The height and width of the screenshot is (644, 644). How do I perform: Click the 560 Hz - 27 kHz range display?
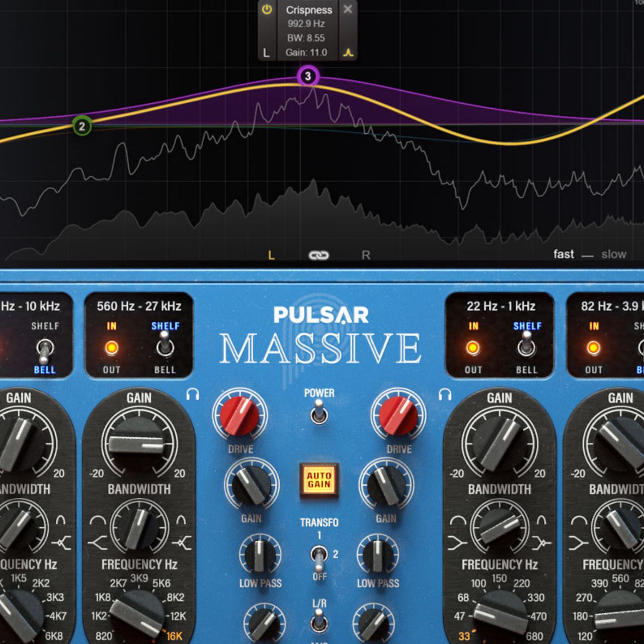coord(139,306)
